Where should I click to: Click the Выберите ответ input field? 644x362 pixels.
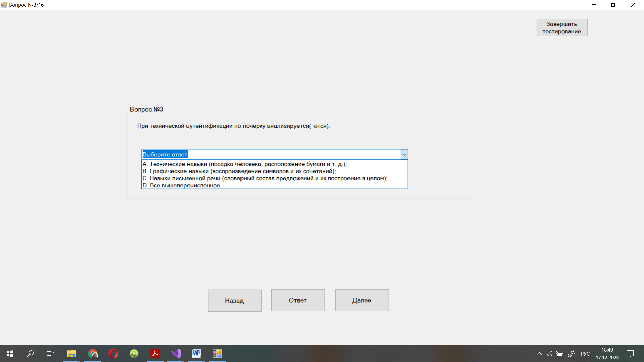(x=271, y=155)
